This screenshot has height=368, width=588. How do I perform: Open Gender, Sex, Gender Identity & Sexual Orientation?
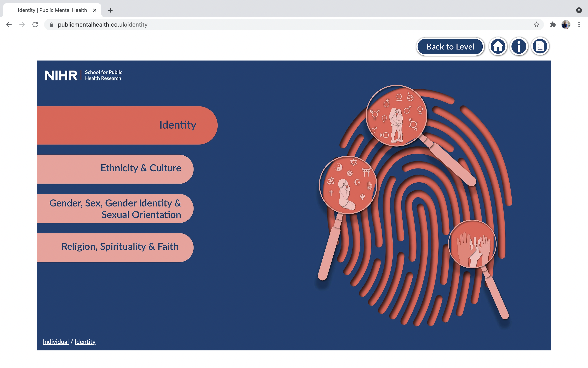[115, 208]
